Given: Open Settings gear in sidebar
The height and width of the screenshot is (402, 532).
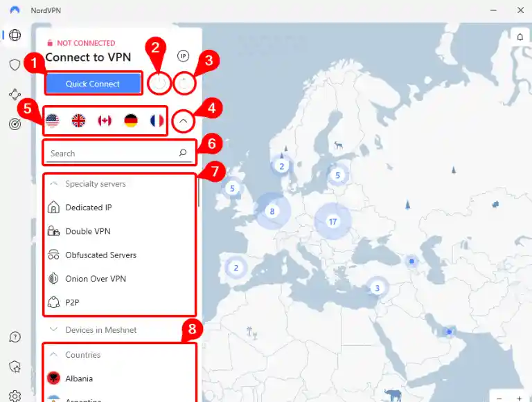Looking at the screenshot, I should coord(15,396).
